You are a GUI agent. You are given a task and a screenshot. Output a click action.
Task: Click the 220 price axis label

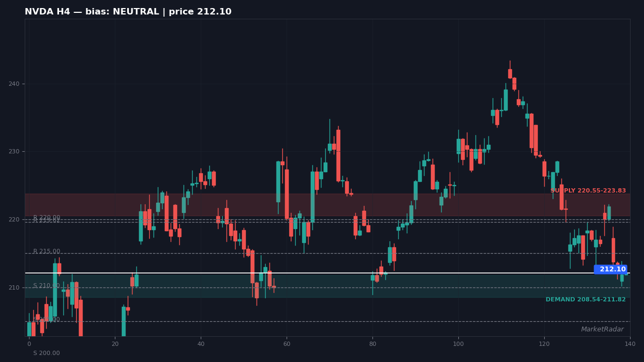(x=14, y=220)
